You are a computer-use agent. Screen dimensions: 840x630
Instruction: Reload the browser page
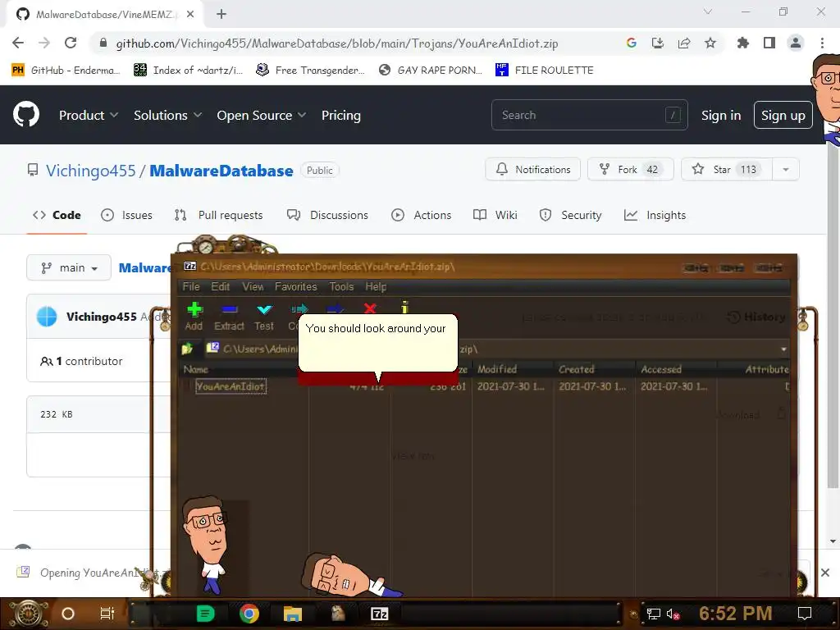click(x=71, y=43)
